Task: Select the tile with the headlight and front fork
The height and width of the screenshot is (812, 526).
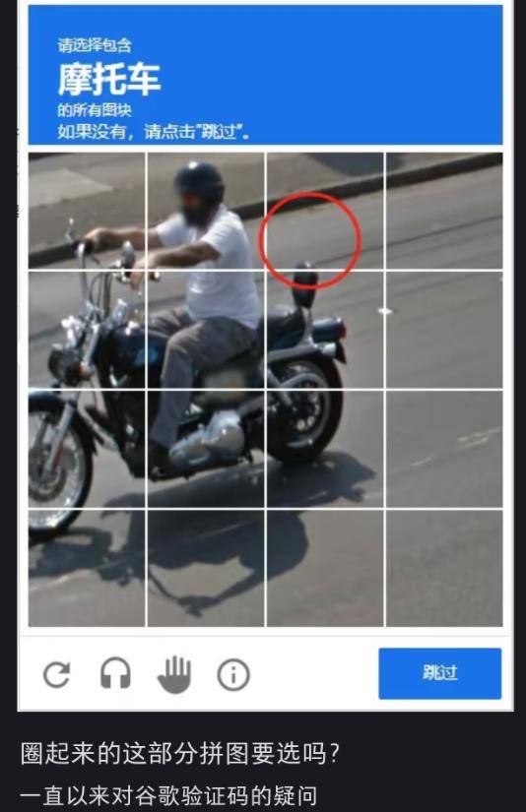Action: 87,330
